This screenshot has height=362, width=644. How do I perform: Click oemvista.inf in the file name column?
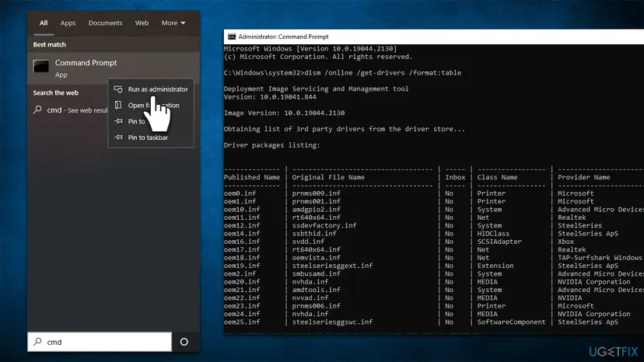coord(317,258)
